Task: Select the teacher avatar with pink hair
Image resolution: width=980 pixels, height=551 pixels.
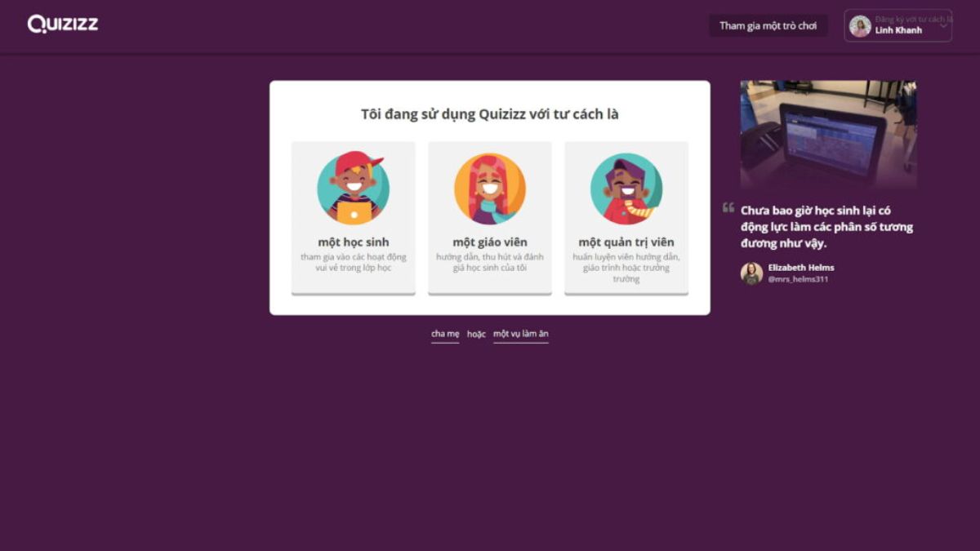Action: click(x=490, y=189)
